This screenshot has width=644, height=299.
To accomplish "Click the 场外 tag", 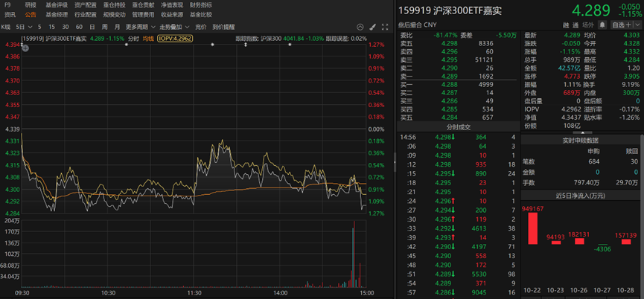I will (588, 25).
